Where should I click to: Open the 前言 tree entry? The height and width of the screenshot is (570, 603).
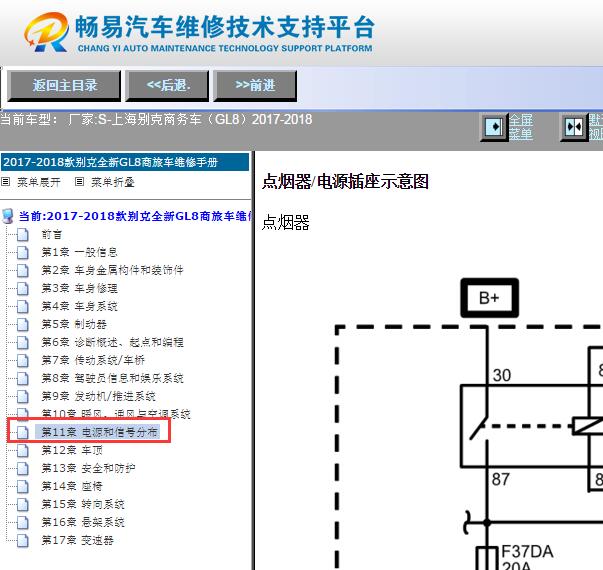click(x=52, y=234)
